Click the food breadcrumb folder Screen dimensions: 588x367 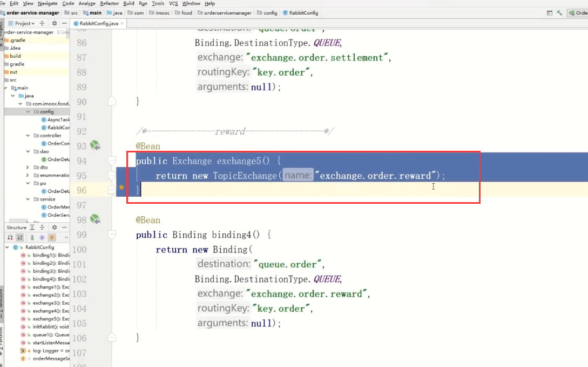(184, 13)
